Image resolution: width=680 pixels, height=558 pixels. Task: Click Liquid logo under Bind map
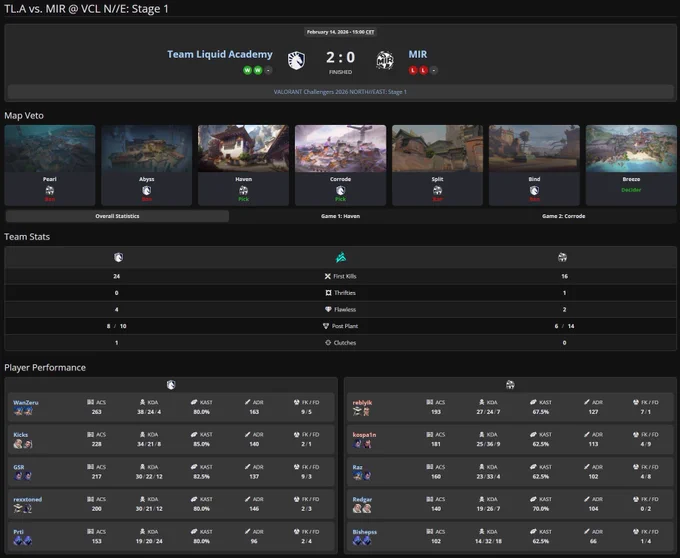[x=534, y=190]
